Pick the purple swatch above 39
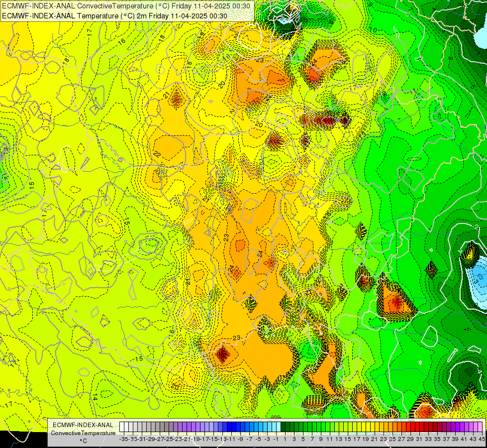Screen dimensions: 487x448 tap(453, 427)
